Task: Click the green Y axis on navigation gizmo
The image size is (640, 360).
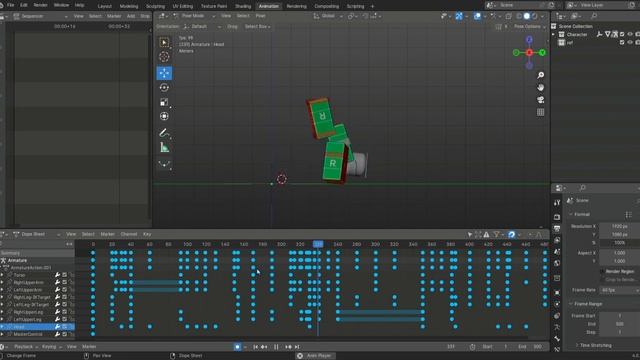Action: 542,53
